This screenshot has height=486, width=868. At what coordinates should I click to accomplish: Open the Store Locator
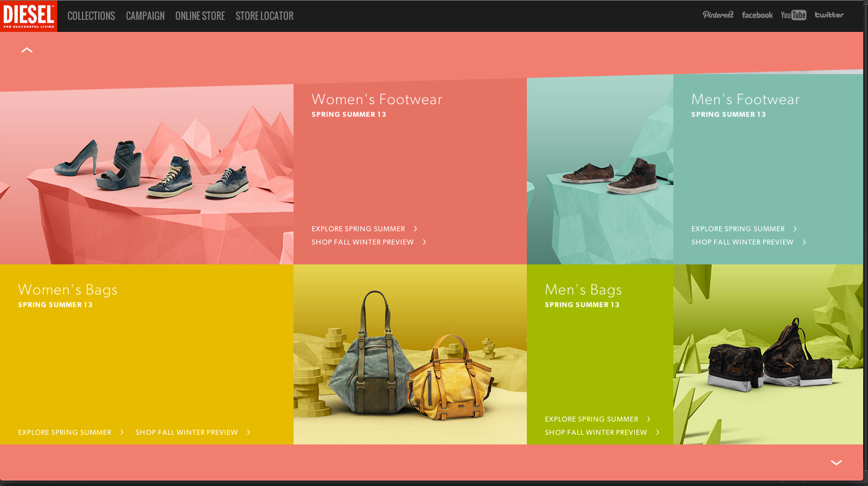pos(265,16)
